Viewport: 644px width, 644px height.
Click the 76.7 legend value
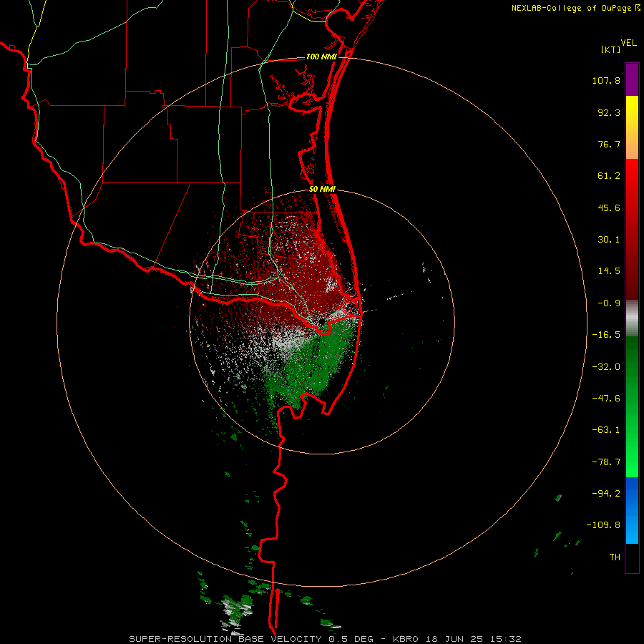coord(609,144)
